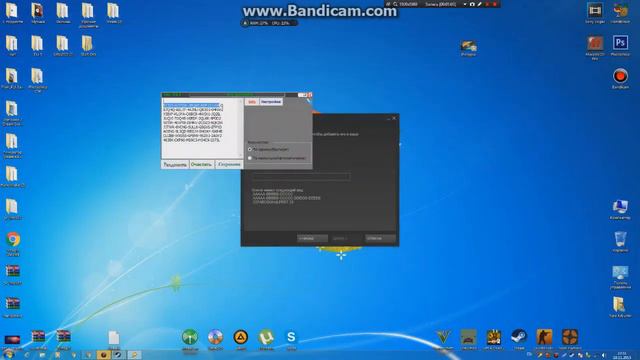Click the pencil icon on Bandicam bar

pos(480,4)
